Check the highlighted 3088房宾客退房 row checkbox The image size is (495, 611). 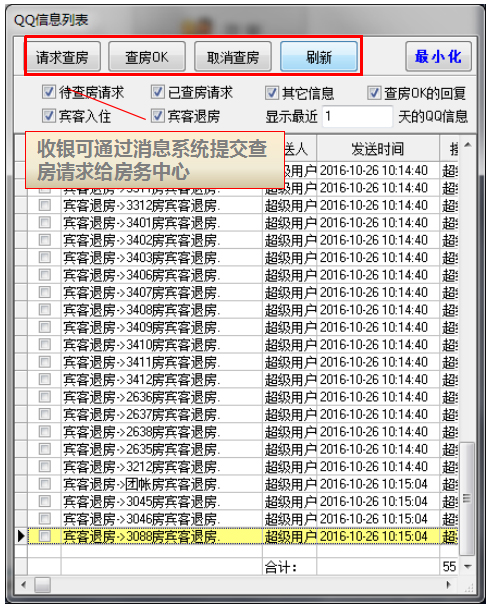click(x=45, y=537)
